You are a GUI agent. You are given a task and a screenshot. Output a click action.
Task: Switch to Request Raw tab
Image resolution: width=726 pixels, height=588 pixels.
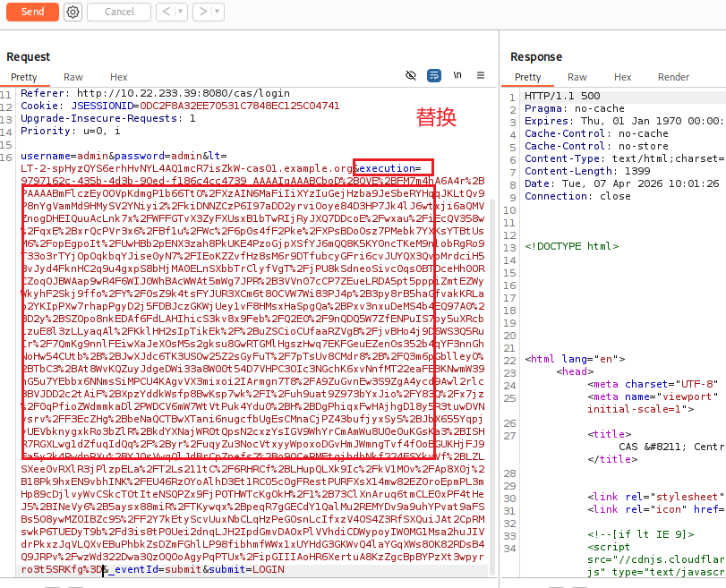point(73,77)
